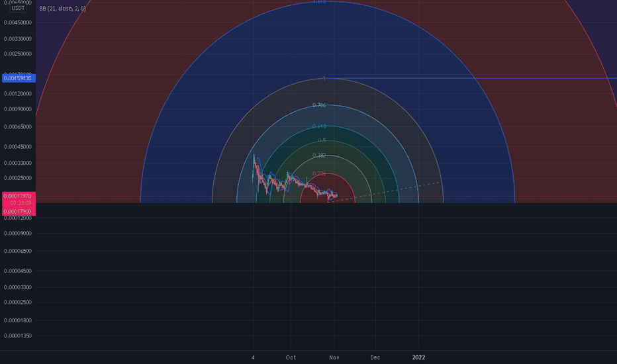Click the 0.00003300 price axis label
The height and width of the screenshot is (364, 617).
coord(18,287)
